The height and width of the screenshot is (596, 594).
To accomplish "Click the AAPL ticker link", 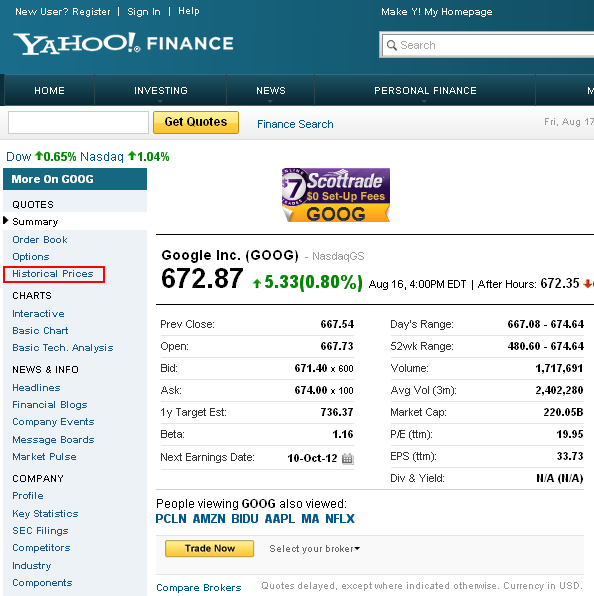I will (x=280, y=519).
